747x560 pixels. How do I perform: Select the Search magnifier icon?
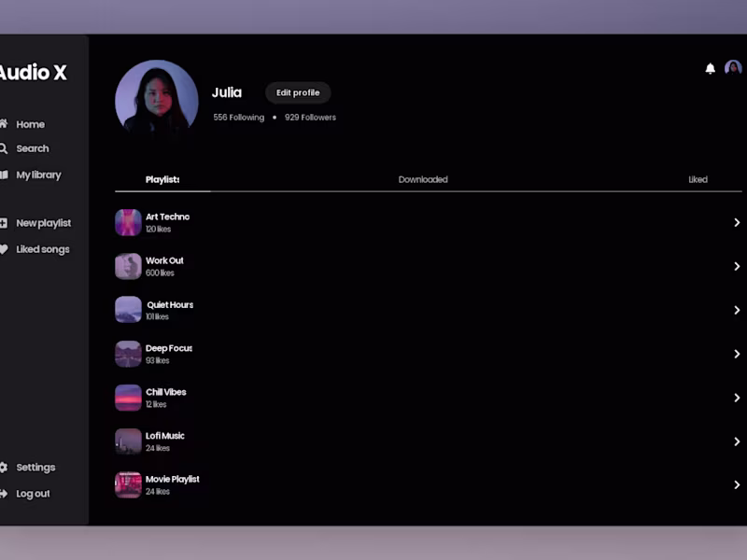(x=4, y=148)
